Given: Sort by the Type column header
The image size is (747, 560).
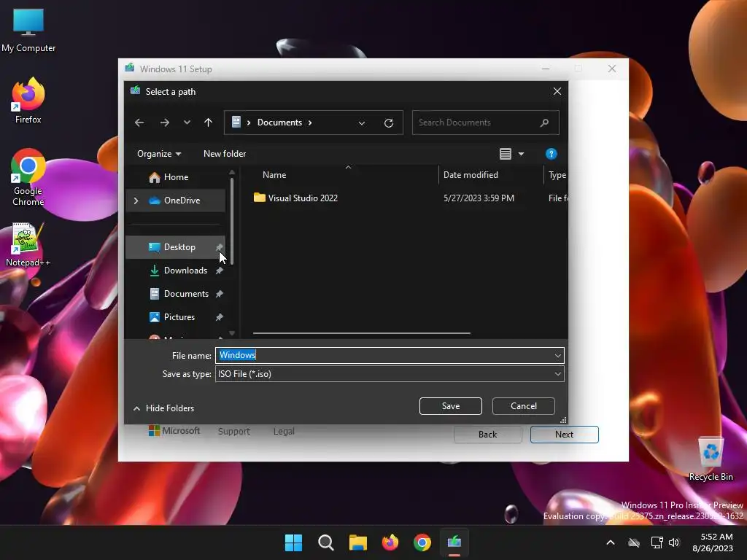Looking at the screenshot, I should tap(557, 175).
